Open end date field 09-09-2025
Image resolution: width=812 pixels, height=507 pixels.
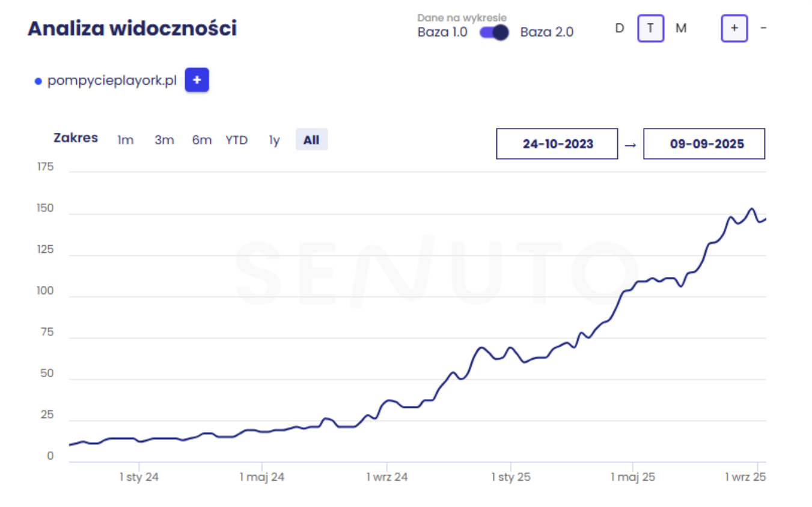704,144
